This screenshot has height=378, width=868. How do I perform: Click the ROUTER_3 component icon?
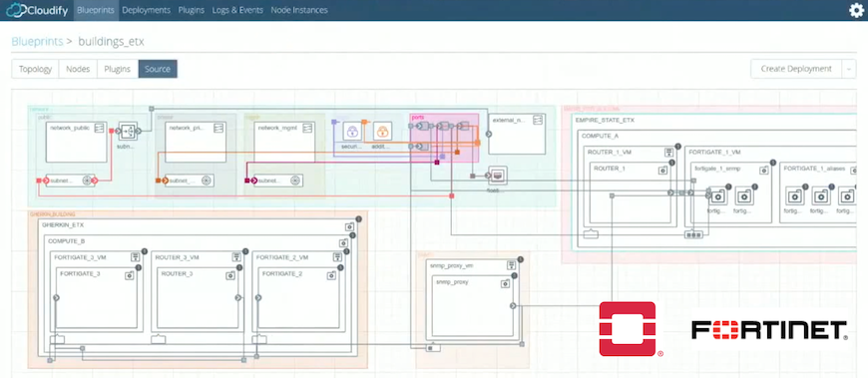pyautogui.click(x=230, y=275)
